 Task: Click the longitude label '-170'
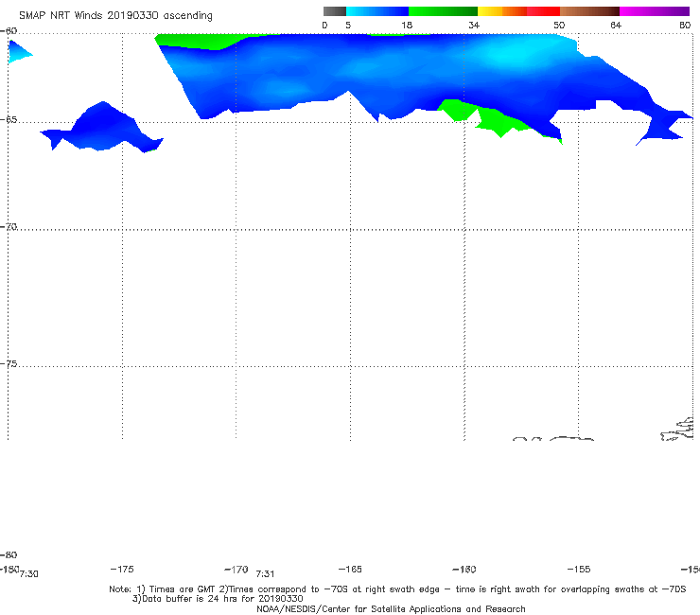[236, 570]
